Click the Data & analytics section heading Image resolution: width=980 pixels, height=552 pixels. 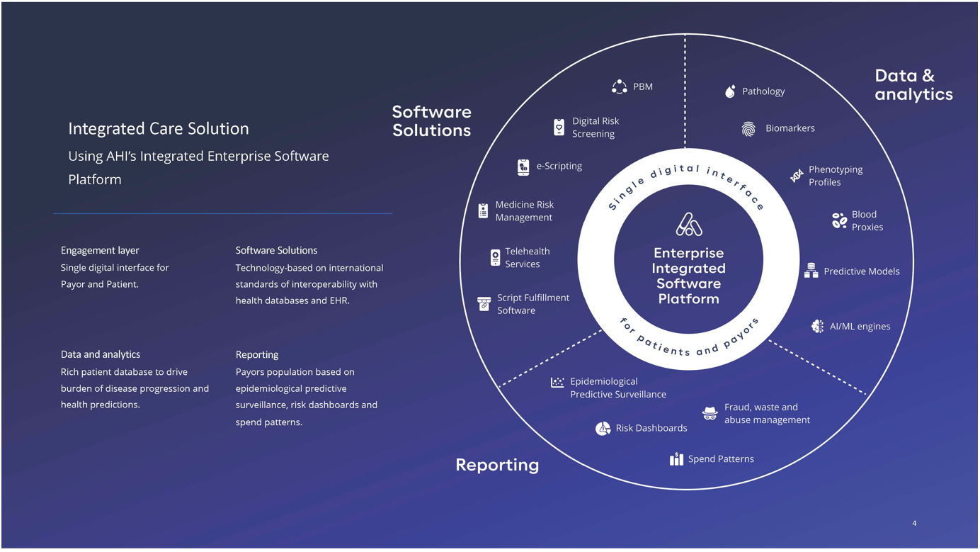(913, 85)
